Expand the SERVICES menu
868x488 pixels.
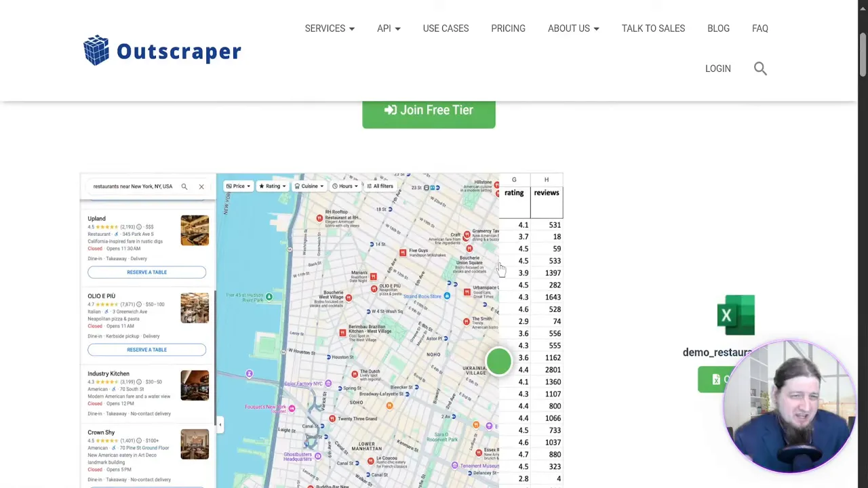click(330, 28)
